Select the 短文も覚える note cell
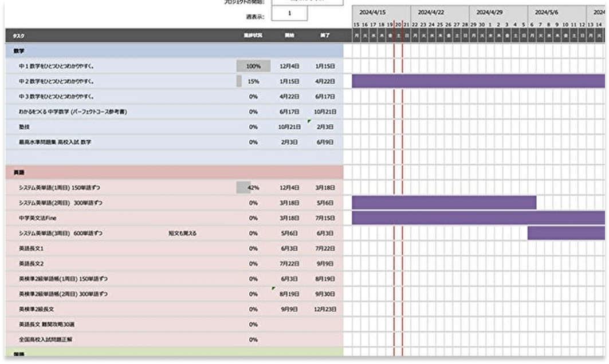The height and width of the screenshot is (364, 609). tap(182, 233)
